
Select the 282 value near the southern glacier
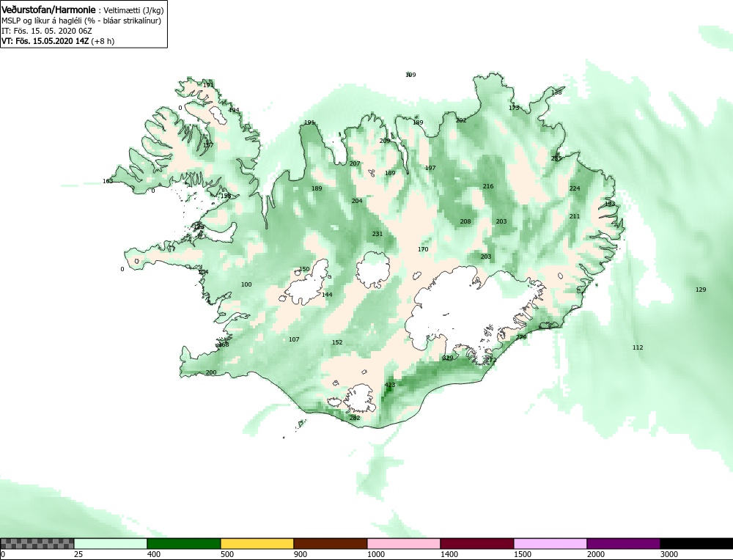[x=355, y=418]
